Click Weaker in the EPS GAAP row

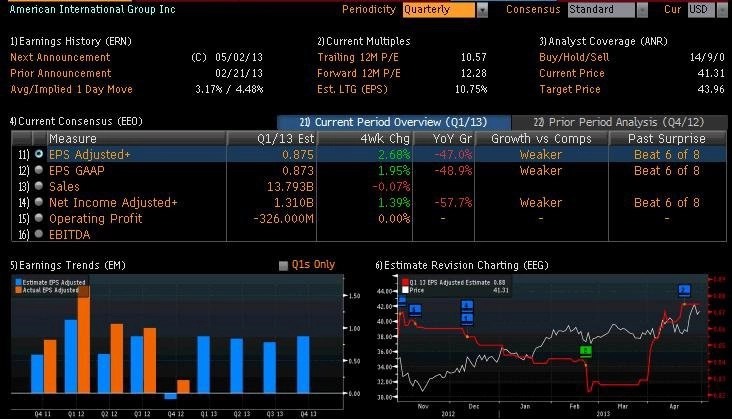pos(541,171)
